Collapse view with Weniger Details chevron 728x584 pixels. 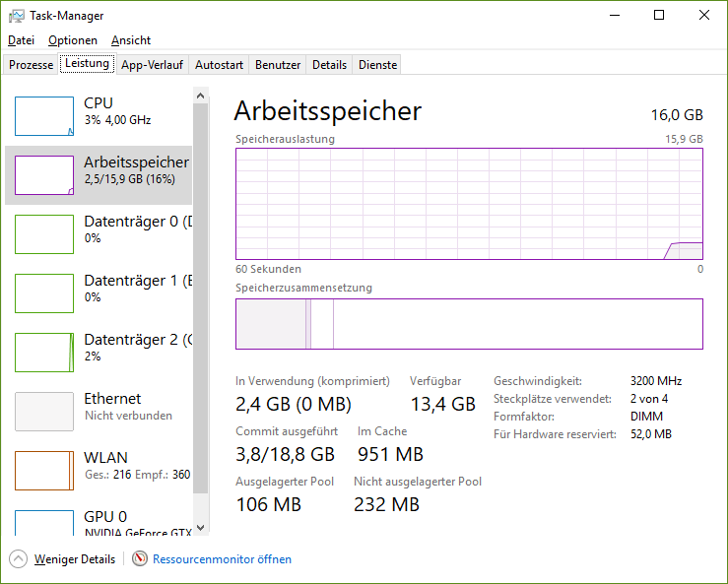tap(19, 559)
